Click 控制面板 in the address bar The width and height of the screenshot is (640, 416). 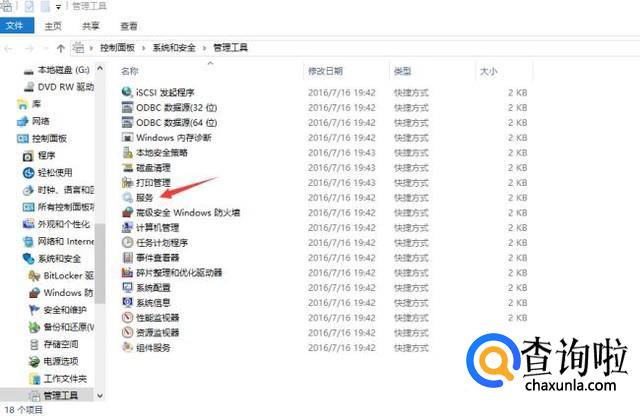pos(117,48)
